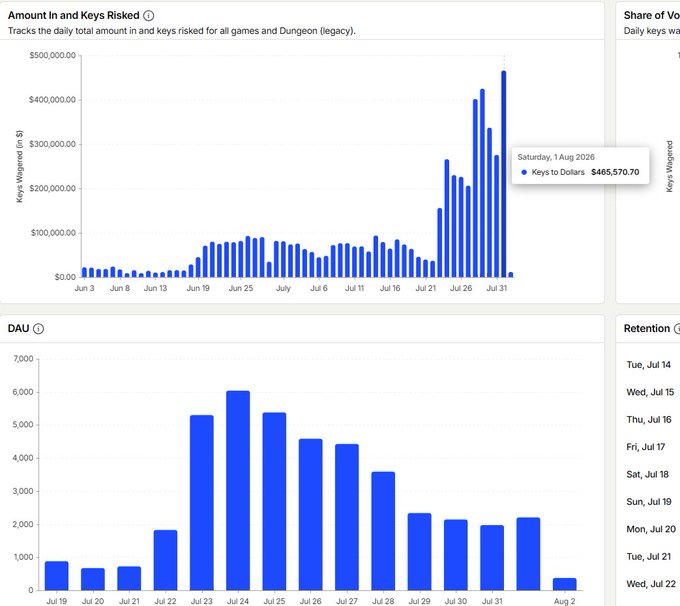680x606 pixels.
Task: Click 'Saturday, 1 Aug 2026' tooltip date
Action: (556, 157)
